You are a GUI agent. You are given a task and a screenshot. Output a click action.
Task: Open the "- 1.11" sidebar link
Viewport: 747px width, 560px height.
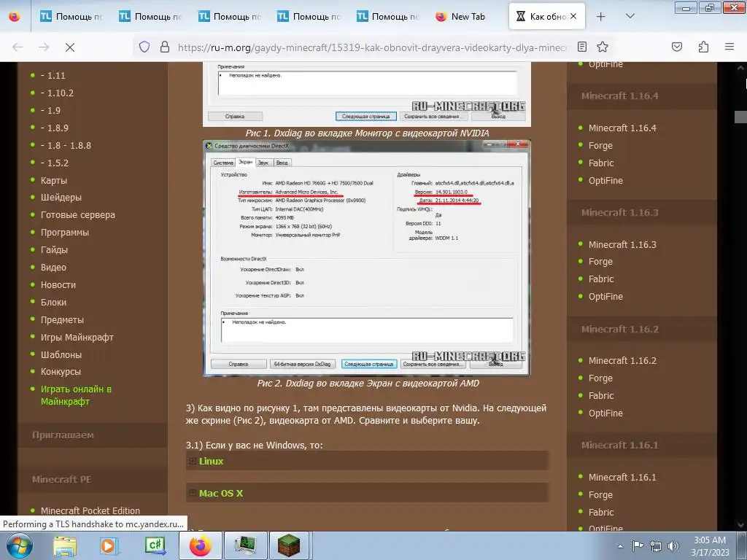click(53, 75)
